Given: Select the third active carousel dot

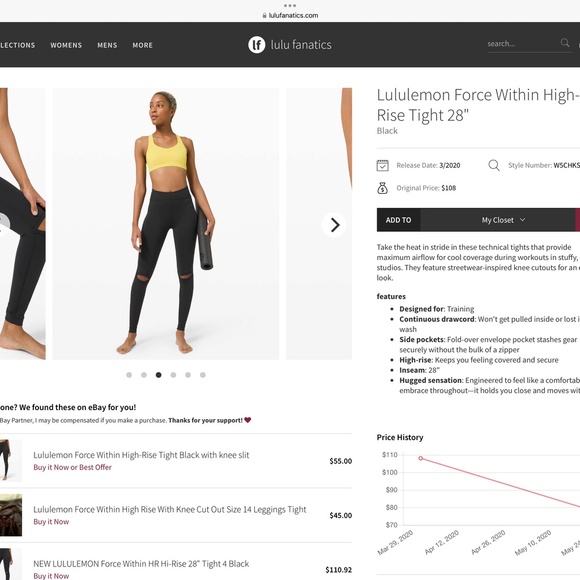Looking at the screenshot, I should pyautogui.click(x=159, y=375).
